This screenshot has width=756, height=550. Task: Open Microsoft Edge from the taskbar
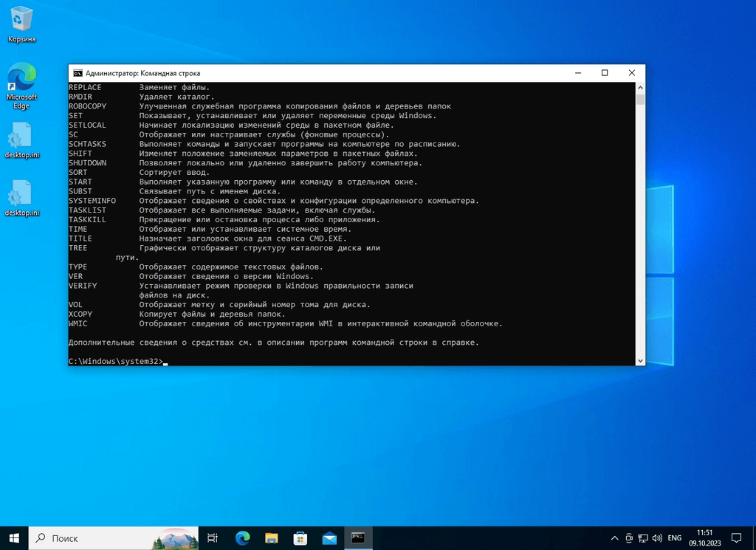[242, 538]
